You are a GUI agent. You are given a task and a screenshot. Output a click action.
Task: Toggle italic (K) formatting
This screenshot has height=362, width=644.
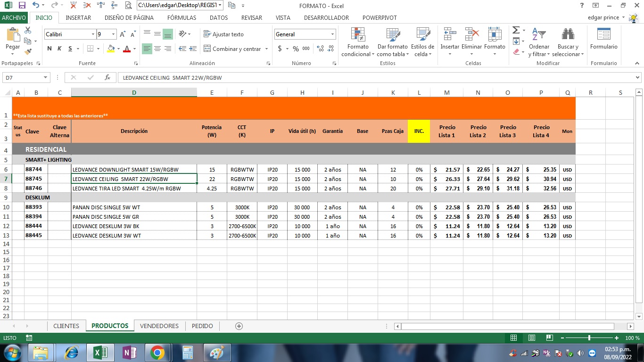point(59,49)
